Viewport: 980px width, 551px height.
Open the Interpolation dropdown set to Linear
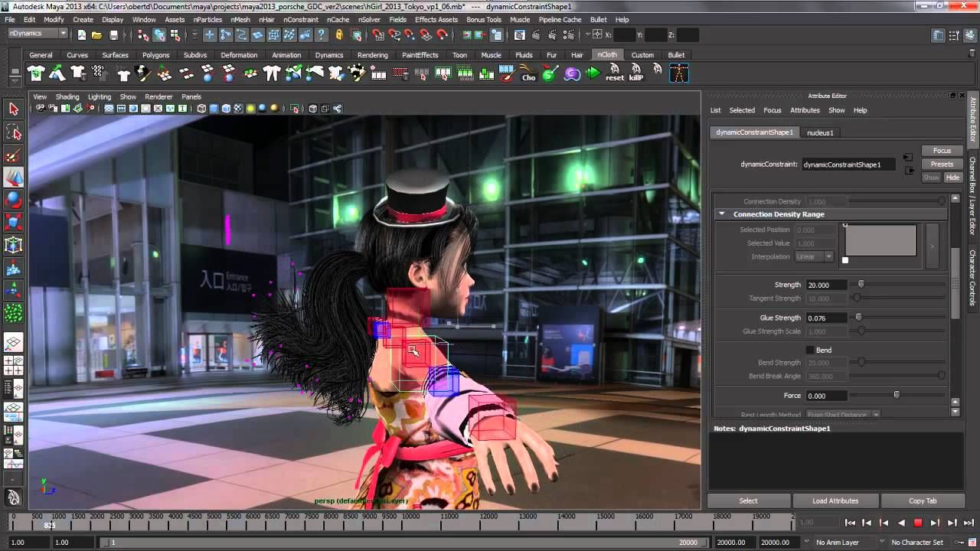pos(814,256)
